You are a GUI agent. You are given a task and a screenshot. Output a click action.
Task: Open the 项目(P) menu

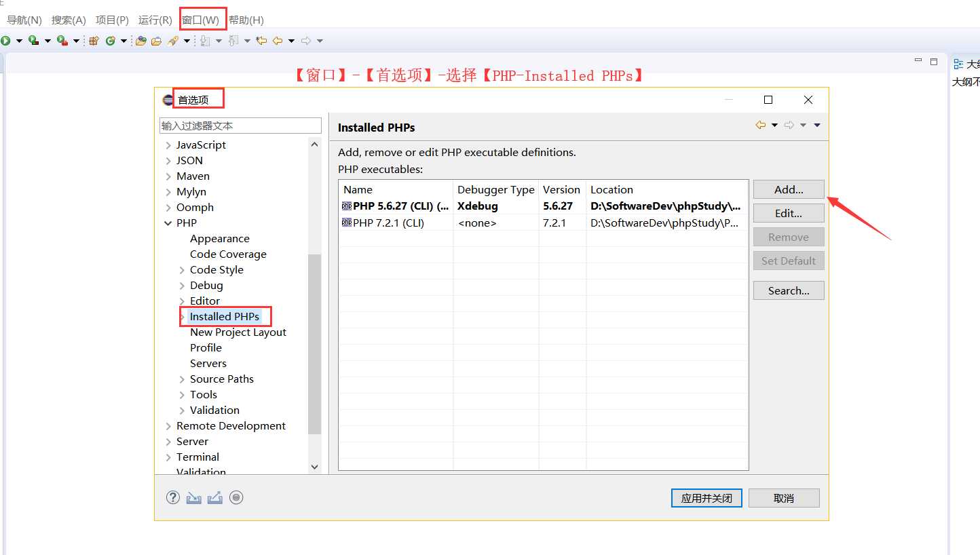coord(112,20)
